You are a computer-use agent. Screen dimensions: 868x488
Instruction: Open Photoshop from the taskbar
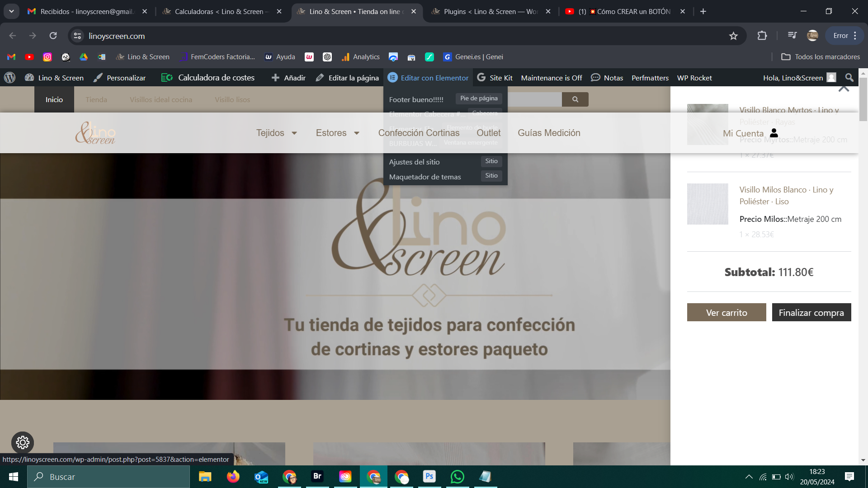point(429,477)
